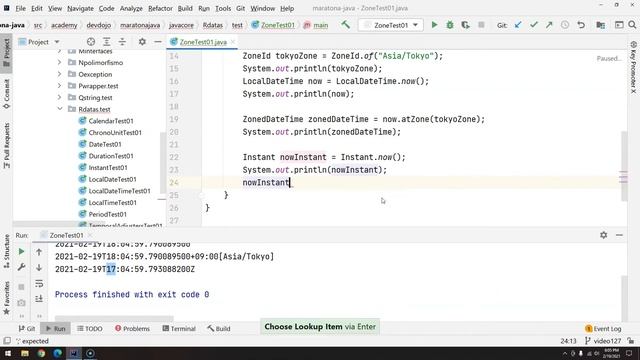Open the Terminal tool window
The height and width of the screenshot is (360, 640).
pyautogui.click(x=179, y=328)
